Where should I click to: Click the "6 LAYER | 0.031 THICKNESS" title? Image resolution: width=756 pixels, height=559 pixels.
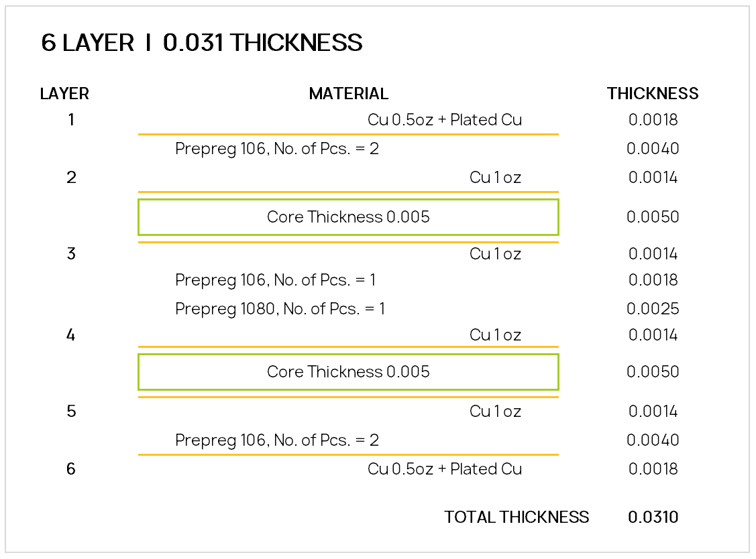[x=202, y=43]
